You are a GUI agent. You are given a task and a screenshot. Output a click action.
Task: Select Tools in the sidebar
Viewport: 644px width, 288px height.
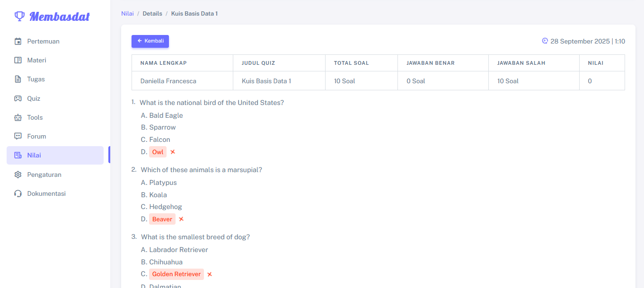[x=55, y=117]
